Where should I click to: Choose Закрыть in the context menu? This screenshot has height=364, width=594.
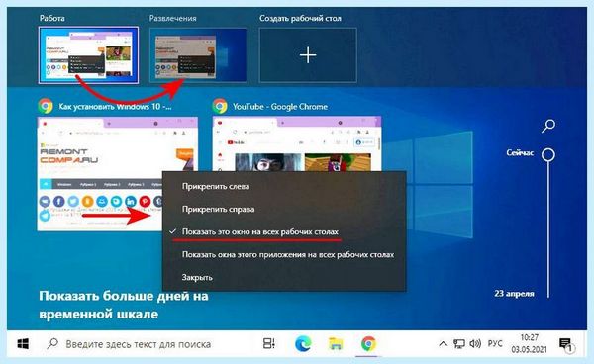197,277
